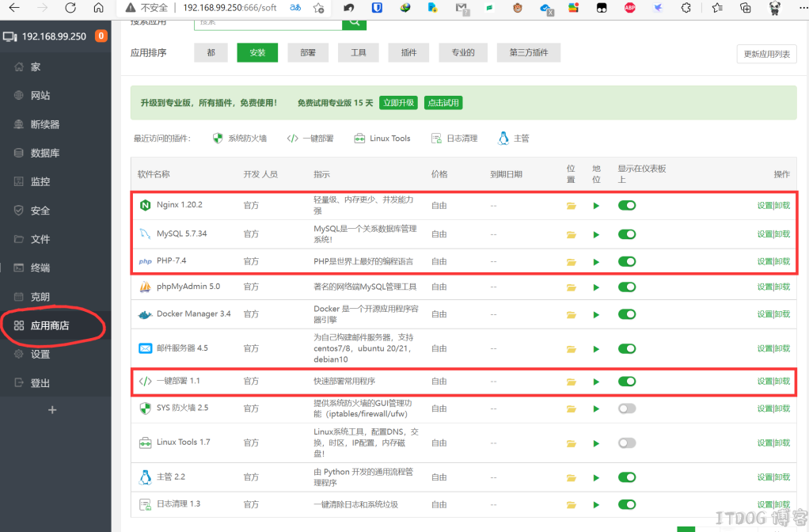Click the 更新应用列表 button
The width and height of the screenshot is (809, 532).
(x=767, y=54)
